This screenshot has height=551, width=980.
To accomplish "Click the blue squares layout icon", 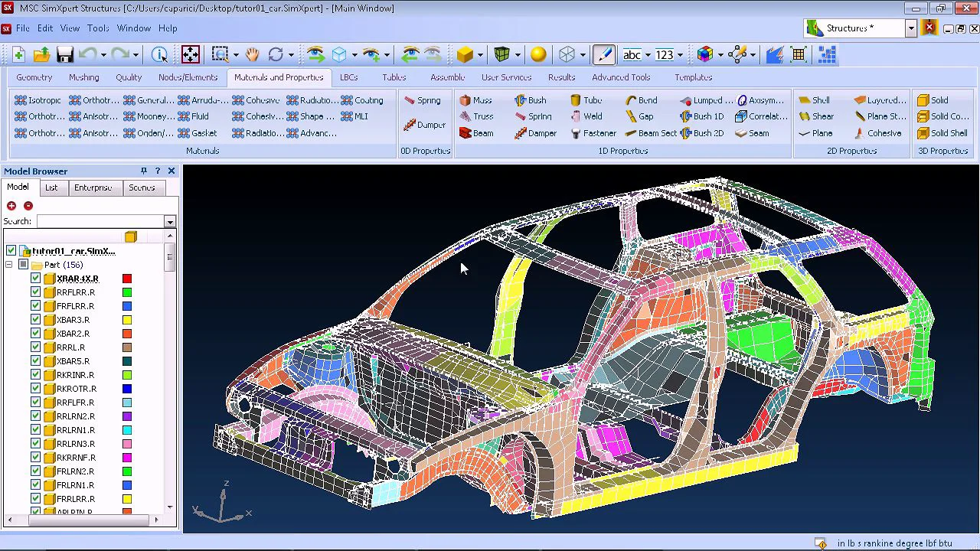I will tap(827, 54).
